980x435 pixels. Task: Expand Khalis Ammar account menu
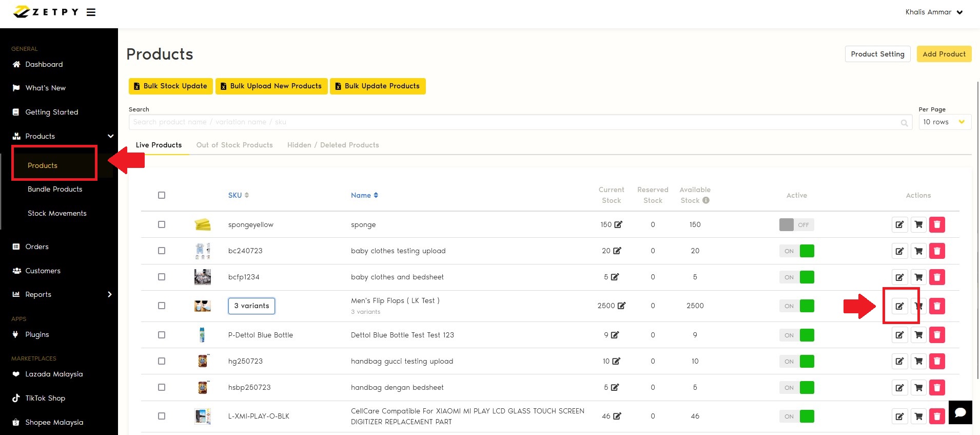click(934, 12)
